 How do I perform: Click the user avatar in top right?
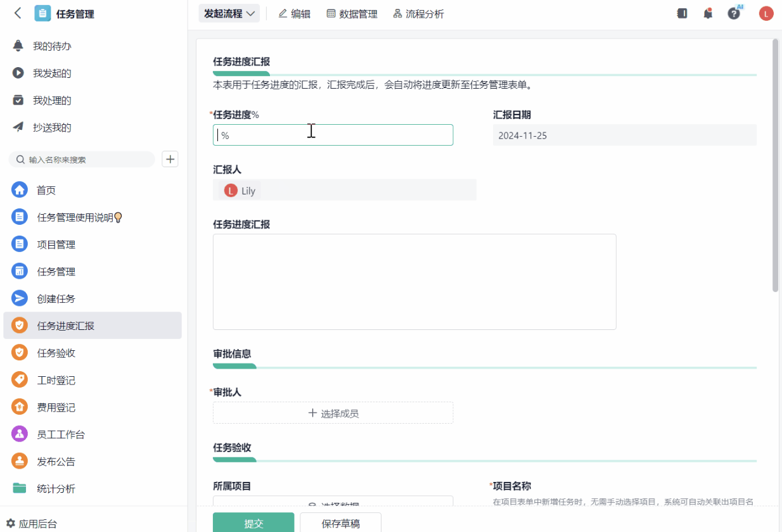pos(766,13)
